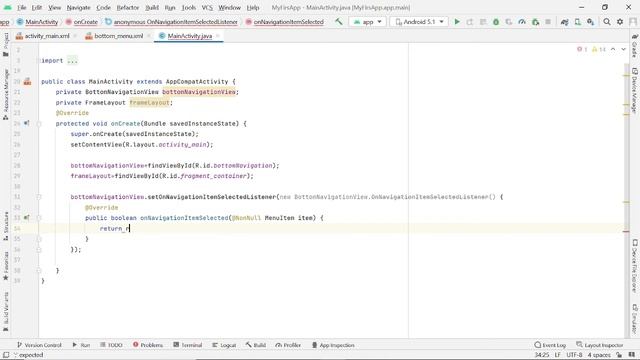The height and width of the screenshot is (360, 640).
Task: Sync project with Gradle files icon
Action: pos(564,22)
